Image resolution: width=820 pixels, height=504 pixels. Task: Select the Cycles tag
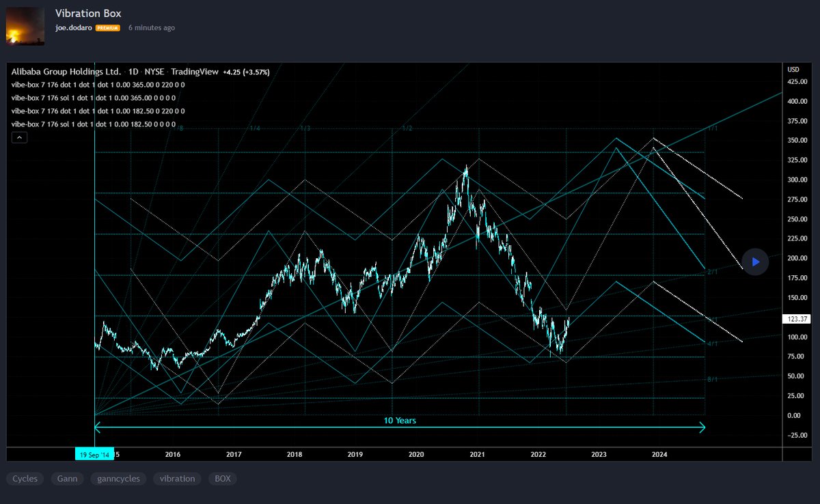pyautogui.click(x=25, y=479)
